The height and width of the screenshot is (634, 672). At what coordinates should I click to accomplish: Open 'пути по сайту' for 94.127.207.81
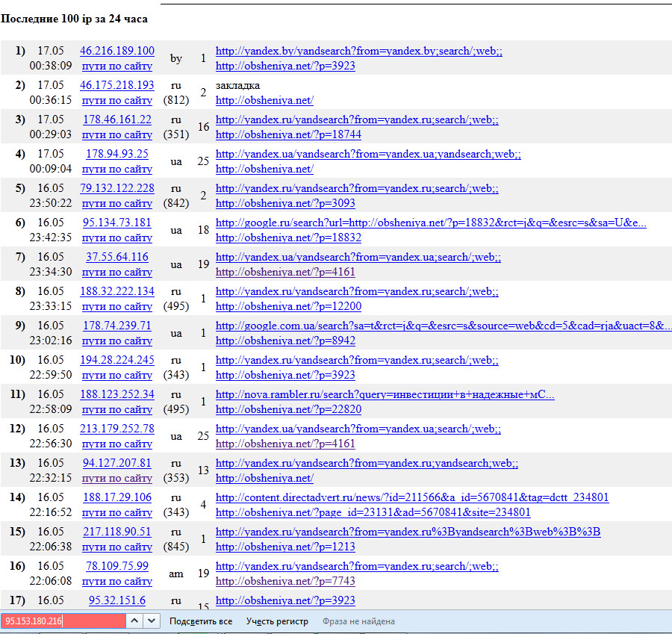click(117, 477)
